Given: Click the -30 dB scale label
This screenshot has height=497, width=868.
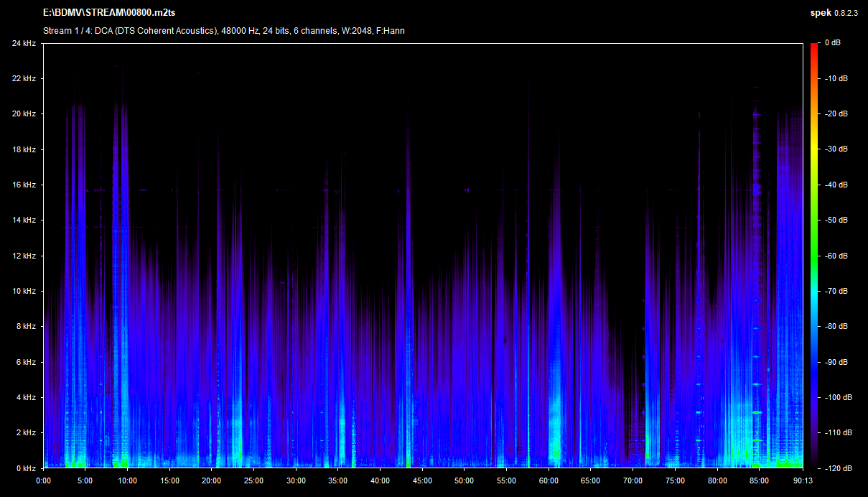Looking at the screenshot, I should click(x=836, y=149).
